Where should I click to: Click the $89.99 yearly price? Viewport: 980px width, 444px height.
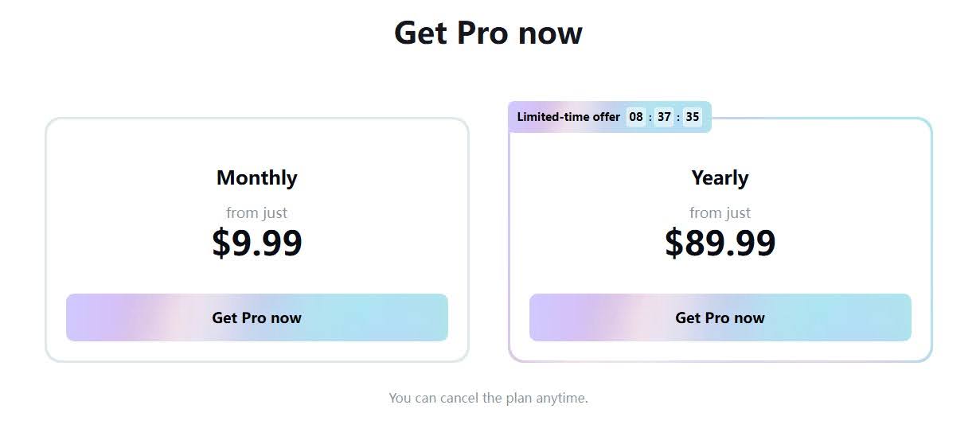tap(720, 243)
